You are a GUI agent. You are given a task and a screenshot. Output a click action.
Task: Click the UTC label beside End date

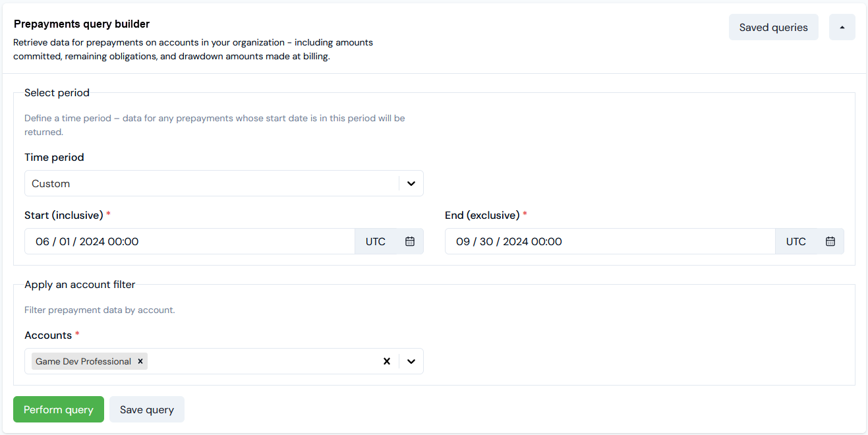click(796, 241)
